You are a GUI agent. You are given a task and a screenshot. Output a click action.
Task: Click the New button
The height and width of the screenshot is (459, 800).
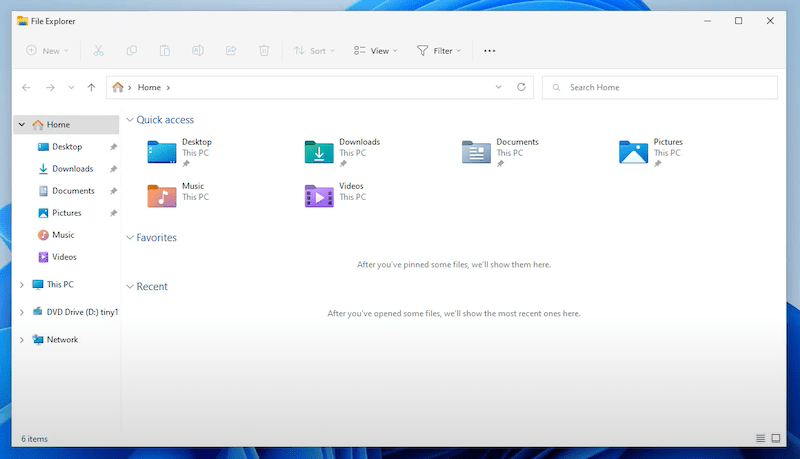pyautogui.click(x=47, y=50)
